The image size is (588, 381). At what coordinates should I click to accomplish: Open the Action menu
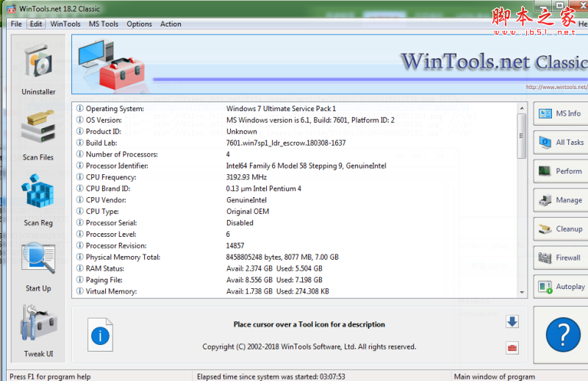coord(171,24)
